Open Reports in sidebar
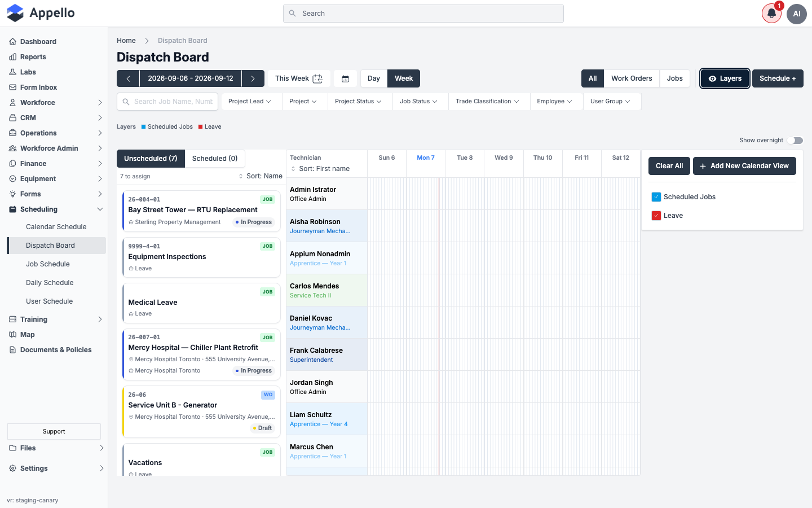The width and height of the screenshot is (812, 508). (33, 57)
